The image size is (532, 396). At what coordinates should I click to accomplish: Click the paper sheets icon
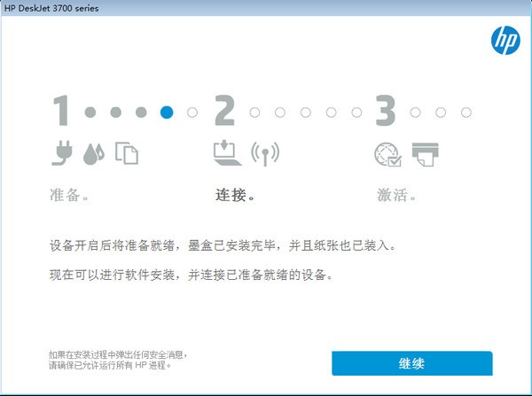127,153
